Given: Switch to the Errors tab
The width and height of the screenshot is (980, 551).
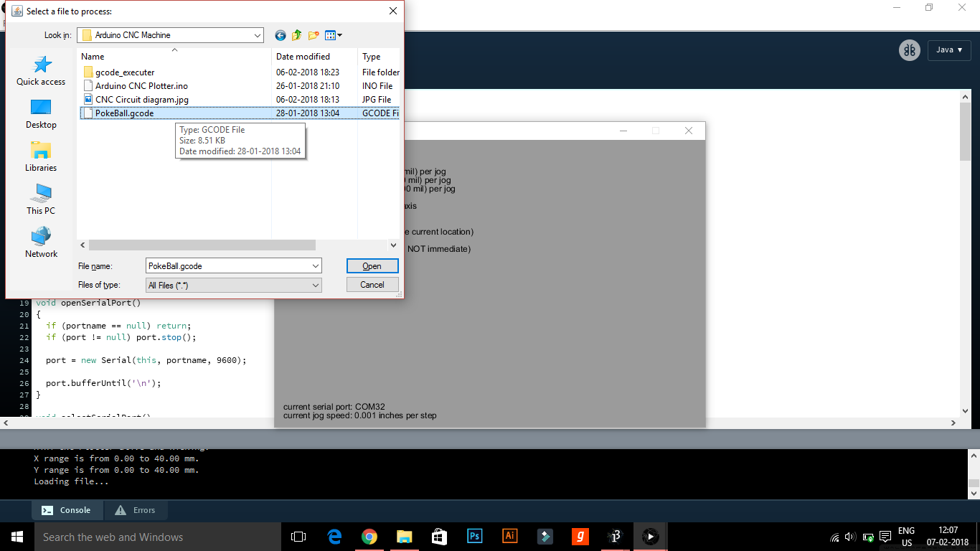Looking at the screenshot, I should pyautogui.click(x=136, y=510).
